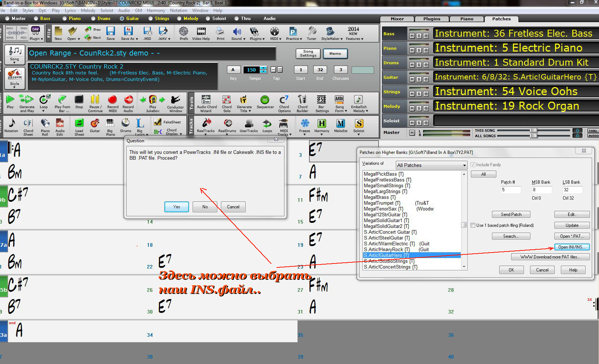Expand the StyleMaker dropdown

[x=341, y=39]
